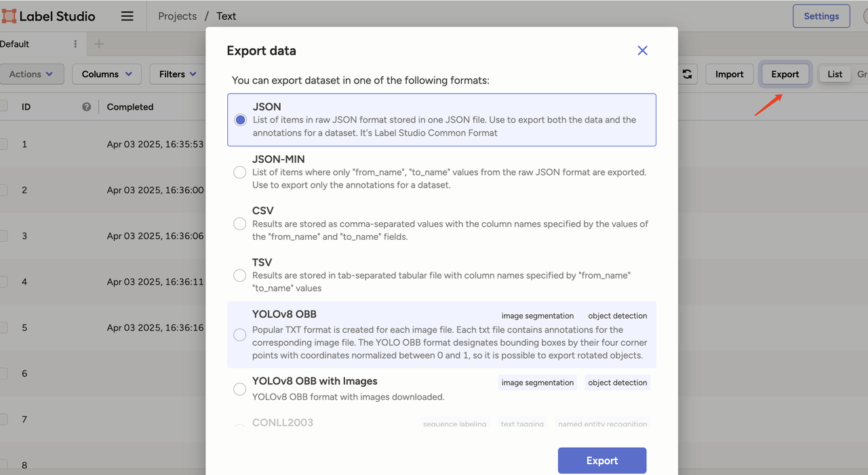
Task: Click the refresh data icon
Action: (x=687, y=74)
